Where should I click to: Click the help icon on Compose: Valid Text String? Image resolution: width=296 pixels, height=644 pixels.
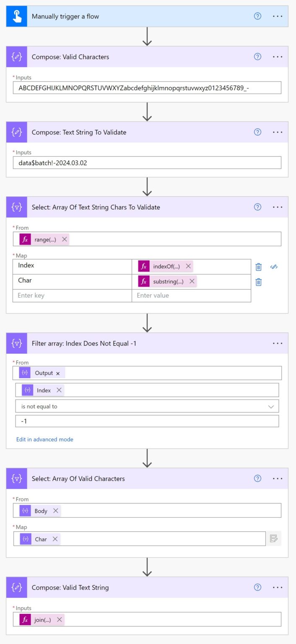pyautogui.click(x=257, y=587)
